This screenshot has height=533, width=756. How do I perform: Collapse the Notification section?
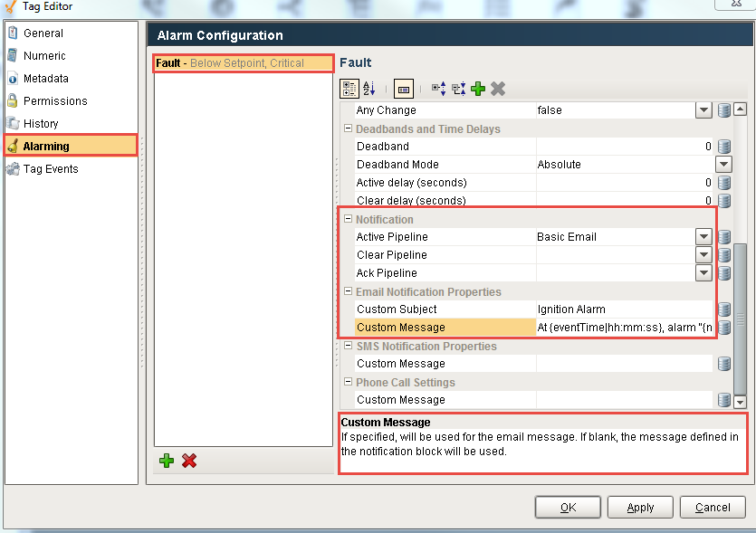(348, 218)
